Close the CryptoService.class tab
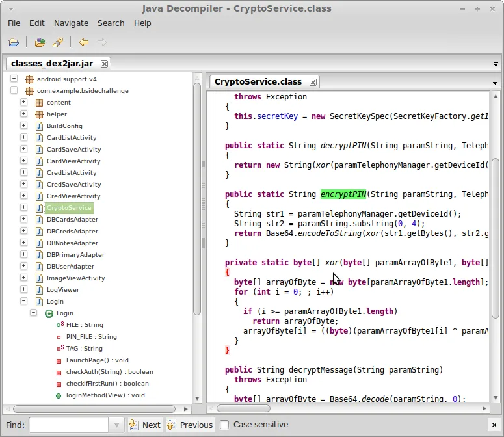Viewport: 504px width, 437px height. point(313,82)
